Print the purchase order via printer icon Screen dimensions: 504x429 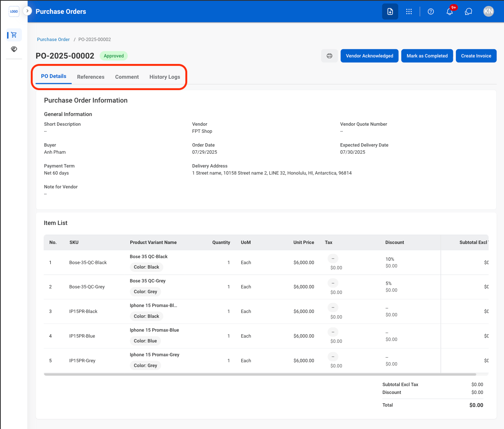[x=330, y=56]
